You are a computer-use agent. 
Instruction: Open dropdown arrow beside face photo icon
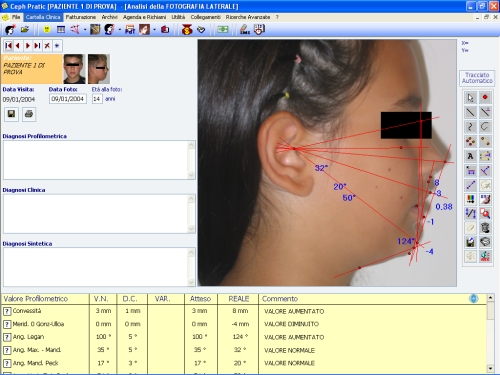point(154,30)
